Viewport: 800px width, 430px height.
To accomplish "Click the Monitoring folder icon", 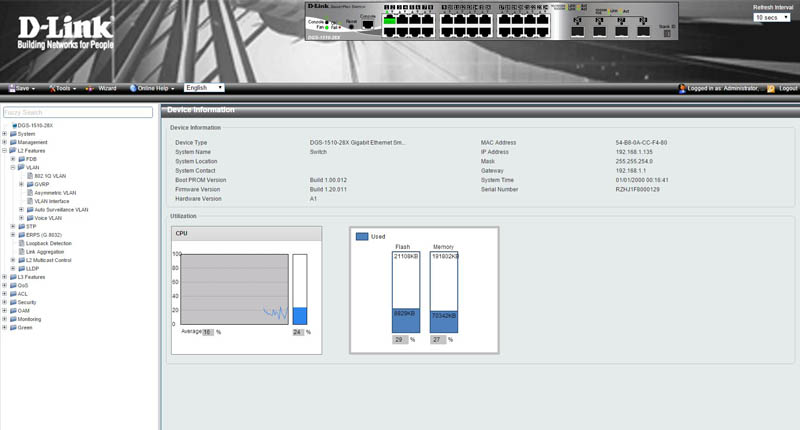I will (12, 319).
